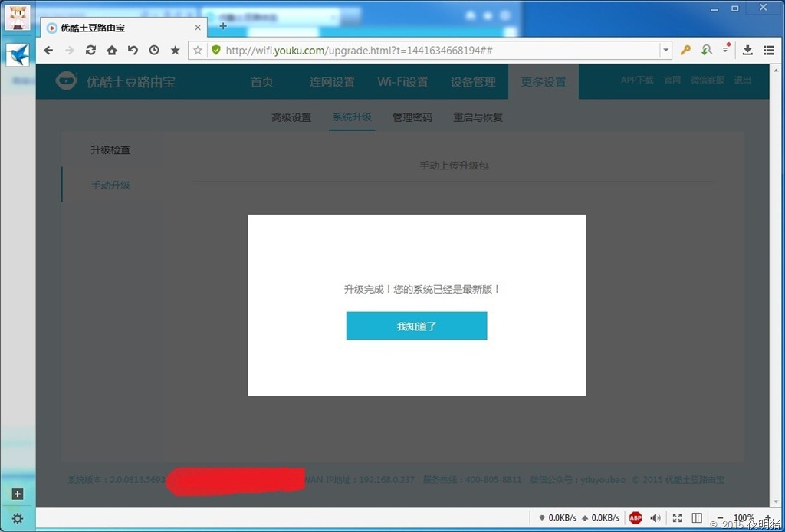Toggle split-screen view icon in status bar
The image size is (785, 532).
click(x=697, y=518)
